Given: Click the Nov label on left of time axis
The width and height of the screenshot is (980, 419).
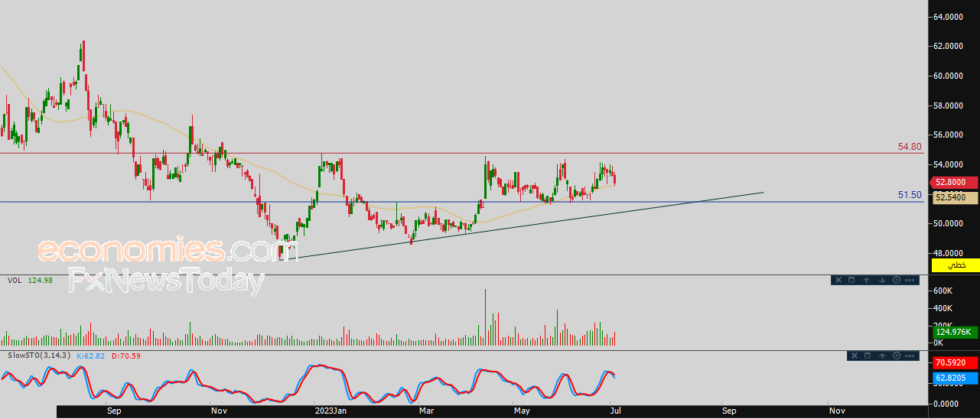Looking at the screenshot, I should click(x=219, y=411).
